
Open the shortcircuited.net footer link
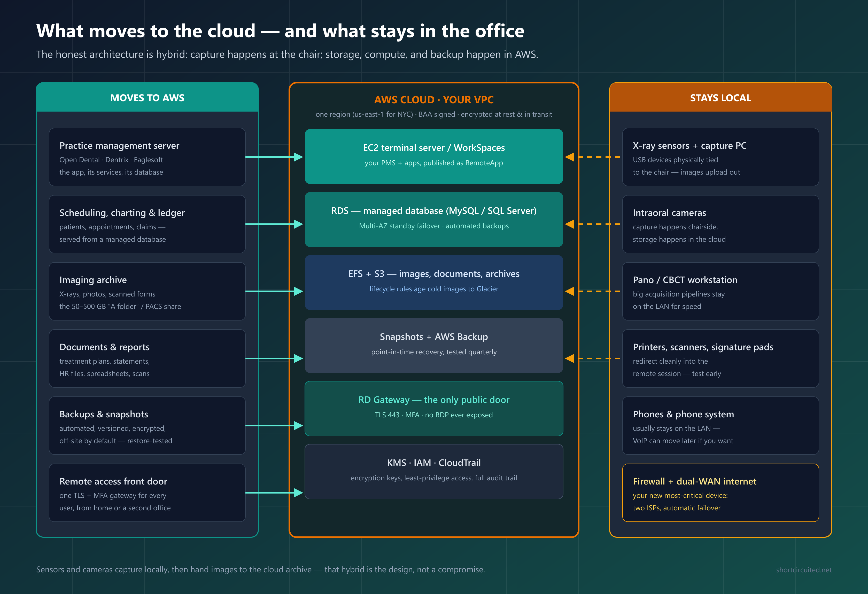[804, 570]
